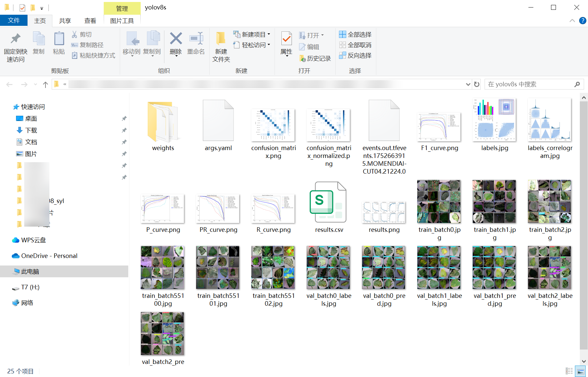Open the Properties checkmark icon
Viewport: 588px width, 377px height.
[286, 39]
